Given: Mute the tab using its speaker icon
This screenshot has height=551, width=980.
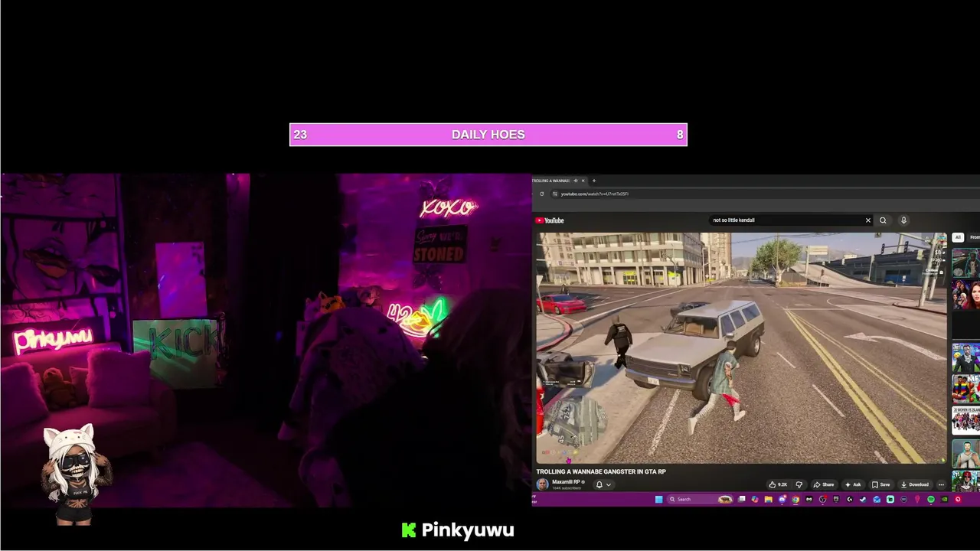Looking at the screenshot, I should tap(575, 181).
